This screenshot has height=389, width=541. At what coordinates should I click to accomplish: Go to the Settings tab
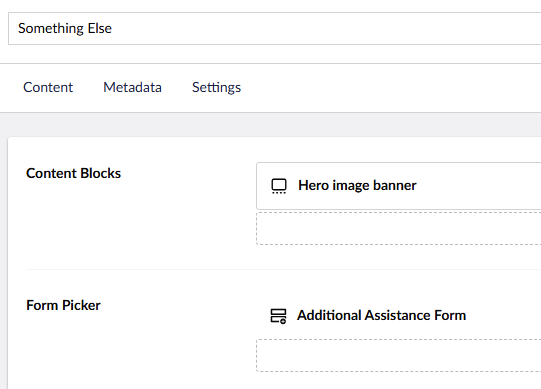216,87
